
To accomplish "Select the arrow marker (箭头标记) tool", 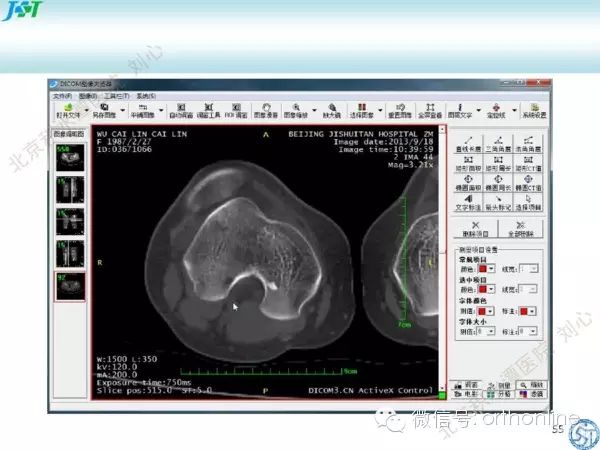I will 498,203.
